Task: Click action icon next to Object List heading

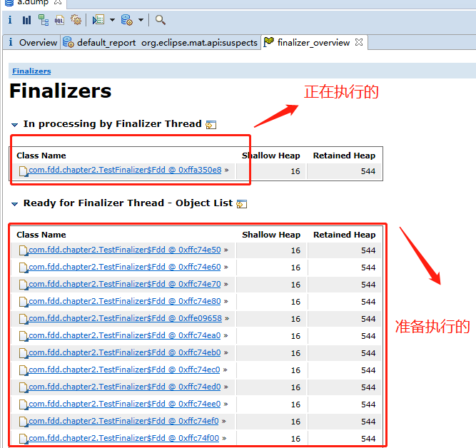Action: click(x=242, y=204)
